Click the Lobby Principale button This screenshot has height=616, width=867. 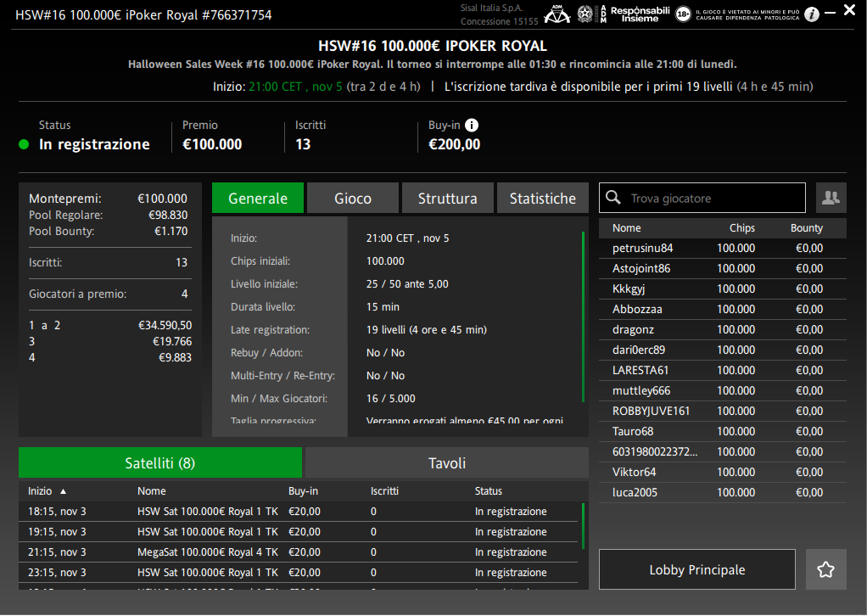pos(697,569)
